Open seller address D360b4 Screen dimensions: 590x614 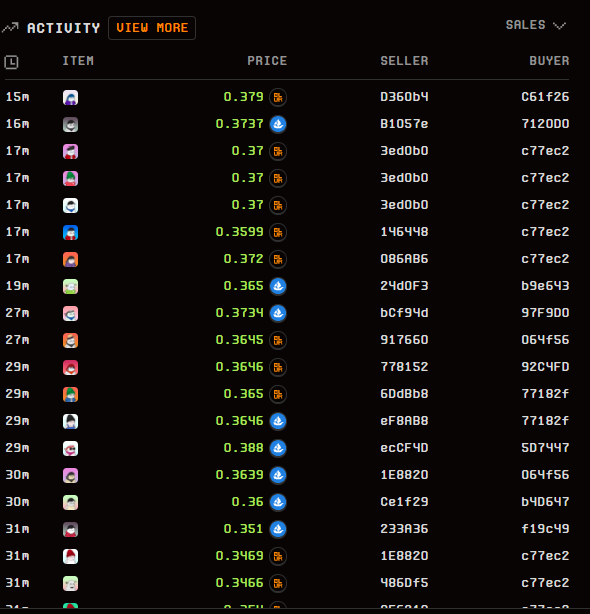[404, 97]
